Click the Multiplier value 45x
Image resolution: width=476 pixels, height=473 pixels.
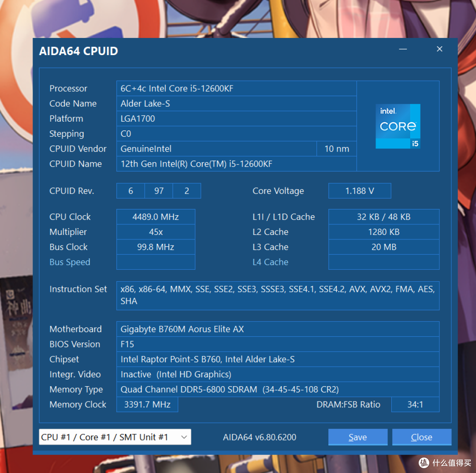click(156, 232)
